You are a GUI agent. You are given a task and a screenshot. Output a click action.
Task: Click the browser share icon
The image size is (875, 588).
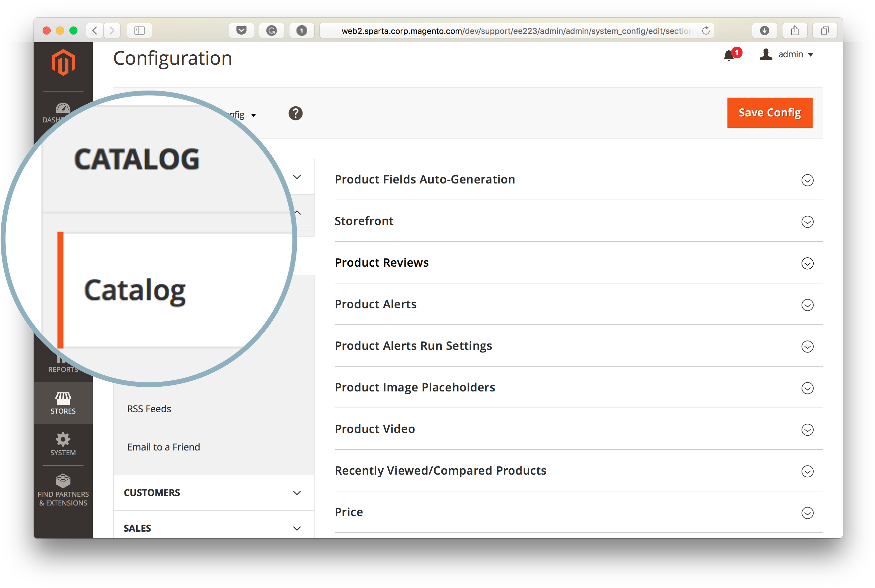795,31
